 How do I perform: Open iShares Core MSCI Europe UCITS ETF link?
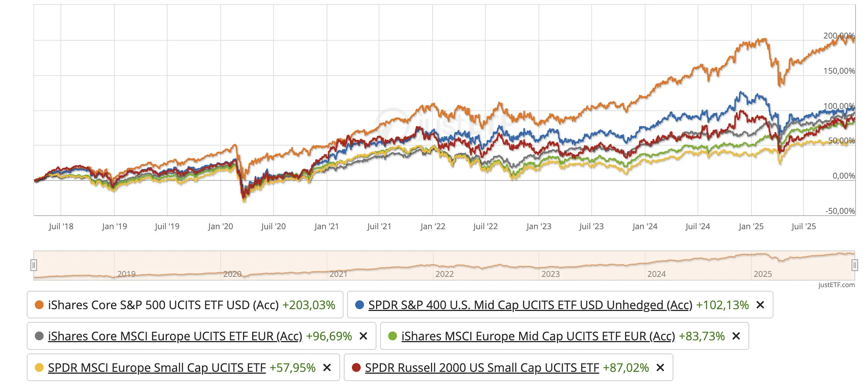click(175, 336)
